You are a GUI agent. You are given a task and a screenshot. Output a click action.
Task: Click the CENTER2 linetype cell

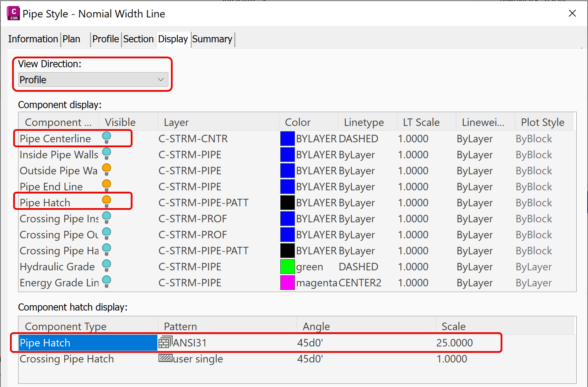pyautogui.click(x=360, y=282)
